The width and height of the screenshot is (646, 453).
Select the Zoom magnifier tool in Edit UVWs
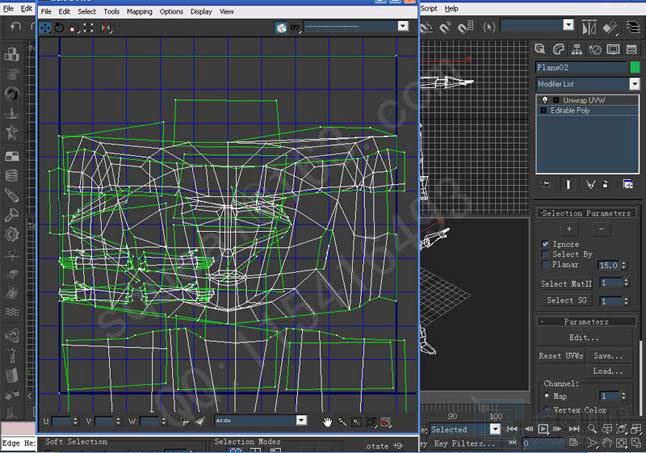click(342, 422)
